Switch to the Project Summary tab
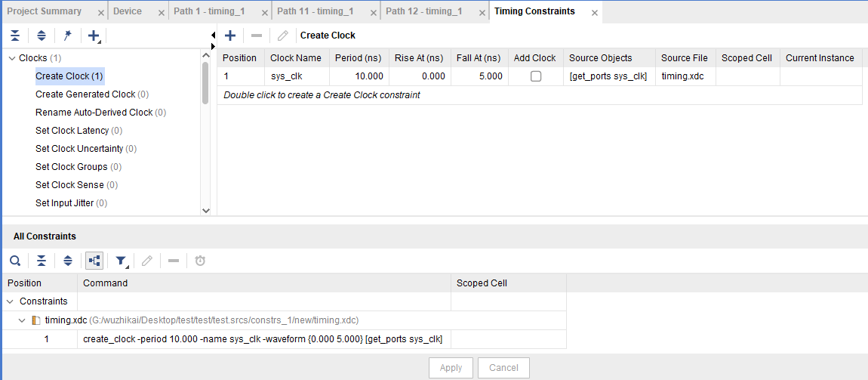Viewport: 868px width, 380px height. coord(45,11)
